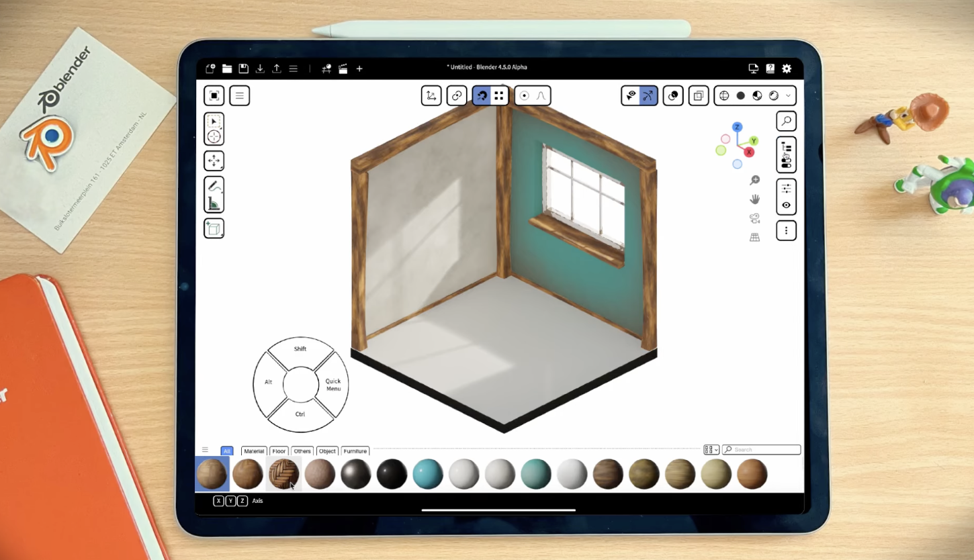Viewport: 974px width, 560px height.
Task: Toggle proportional editing circle button
Action: coord(524,95)
